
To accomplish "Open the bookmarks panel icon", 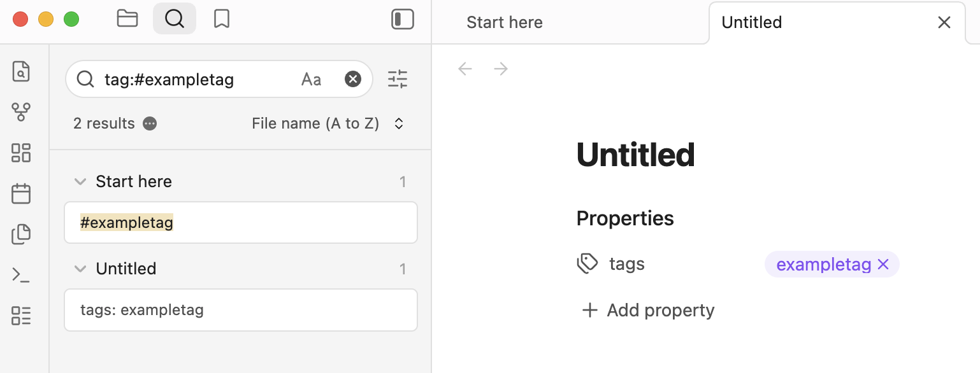I will click(222, 19).
